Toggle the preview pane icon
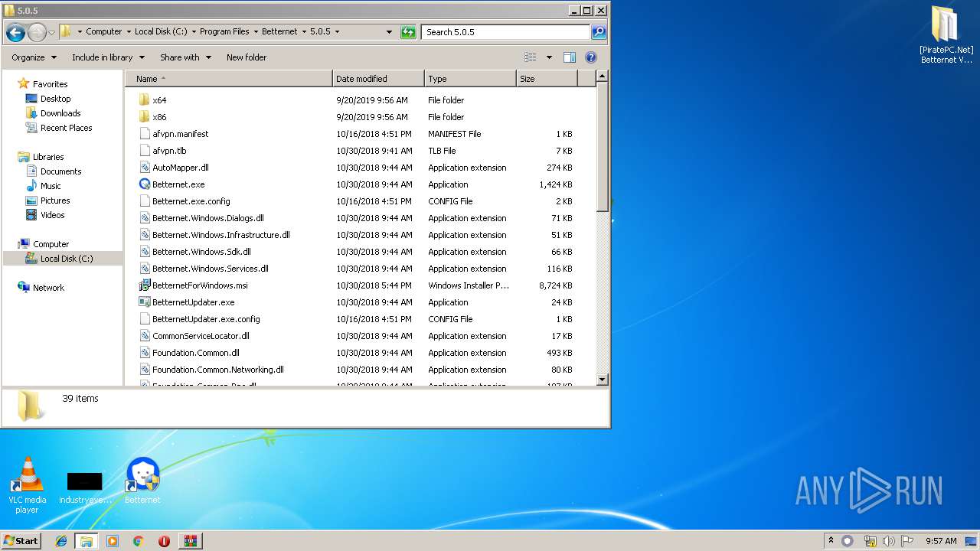The height and width of the screenshot is (551, 980). pyautogui.click(x=569, y=57)
